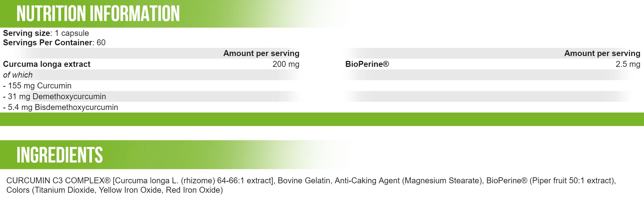Click the 2.5 mg amount value

coord(628,64)
